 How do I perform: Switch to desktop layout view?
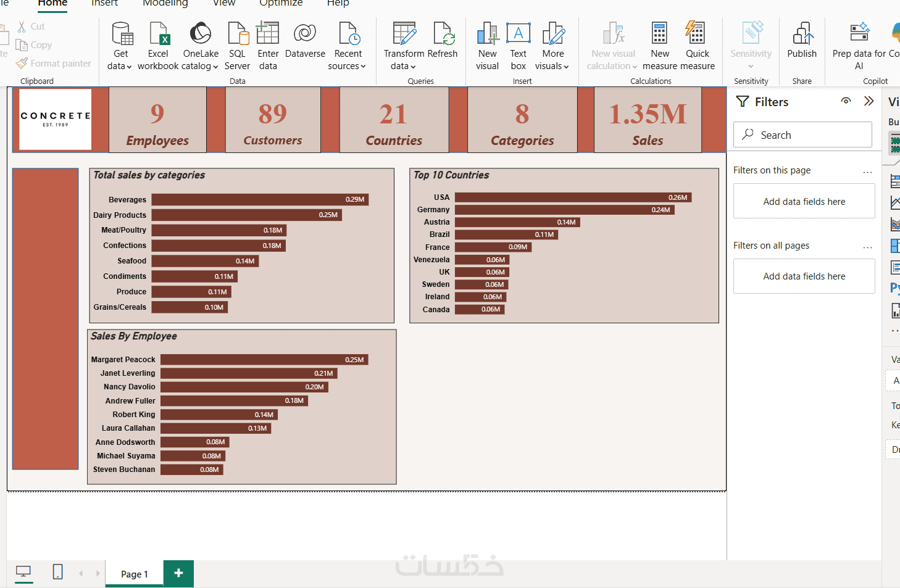click(23, 573)
